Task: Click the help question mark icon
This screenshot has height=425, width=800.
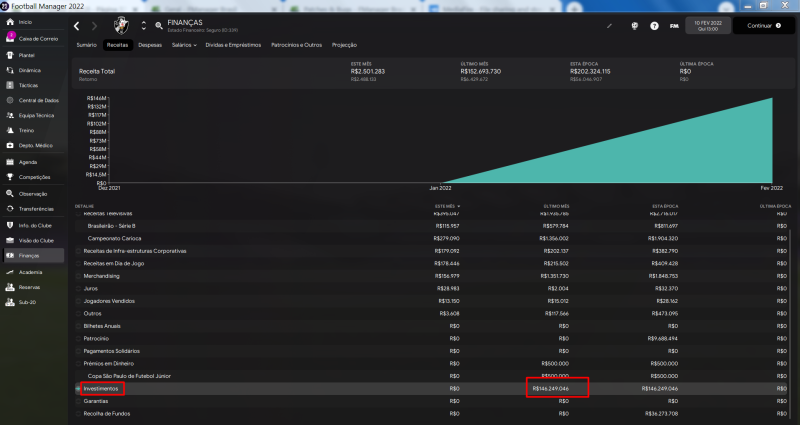Action: tap(653, 25)
